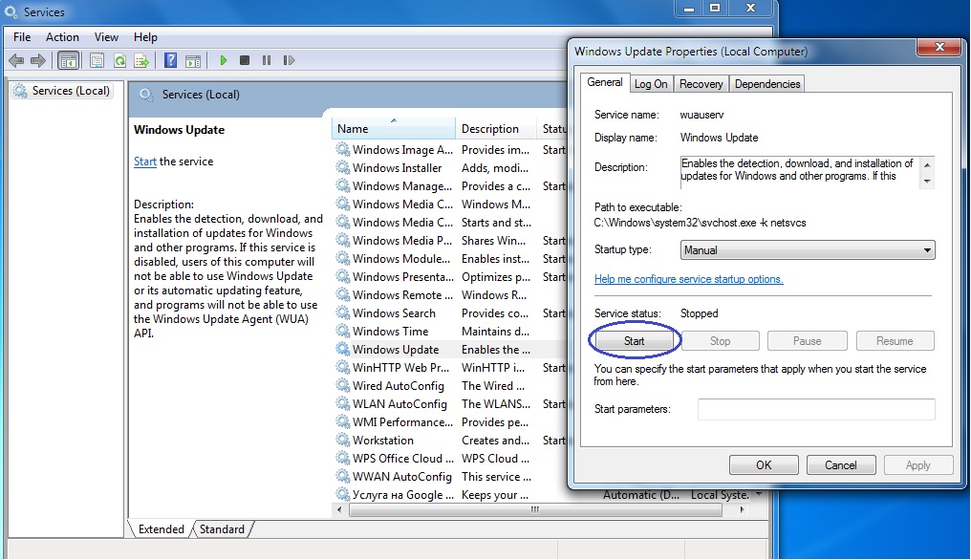Export the services list using the toolbar icon

coord(140,59)
